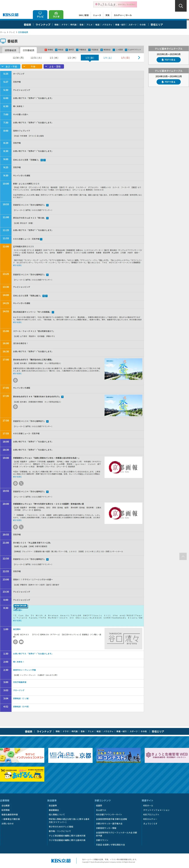This screenshot has height=868, width=189.
Task: Click footer link 会社概要
Action: 5,806
